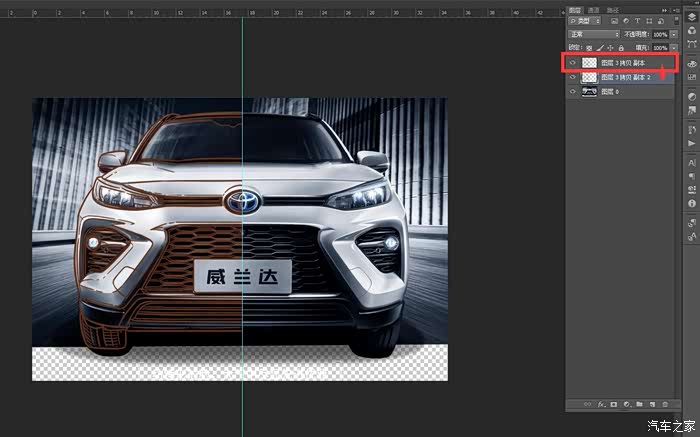The image size is (700, 437).
Task: Switch to the 通道 (Channels) tab
Action: coord(593,9)
